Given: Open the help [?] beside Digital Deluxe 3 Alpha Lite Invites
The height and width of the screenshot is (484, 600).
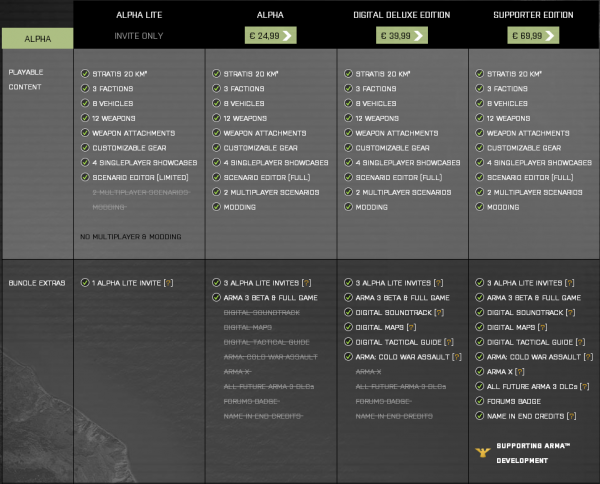Looking at the screenshot, I should pyautogui.click(x=439, y=283).
